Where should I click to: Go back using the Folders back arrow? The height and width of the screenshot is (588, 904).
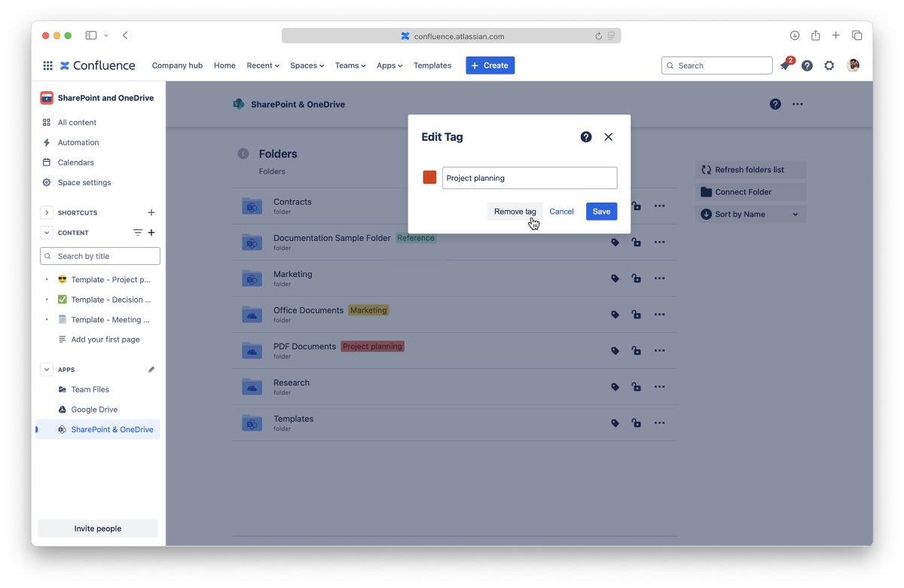pos(243,154)
